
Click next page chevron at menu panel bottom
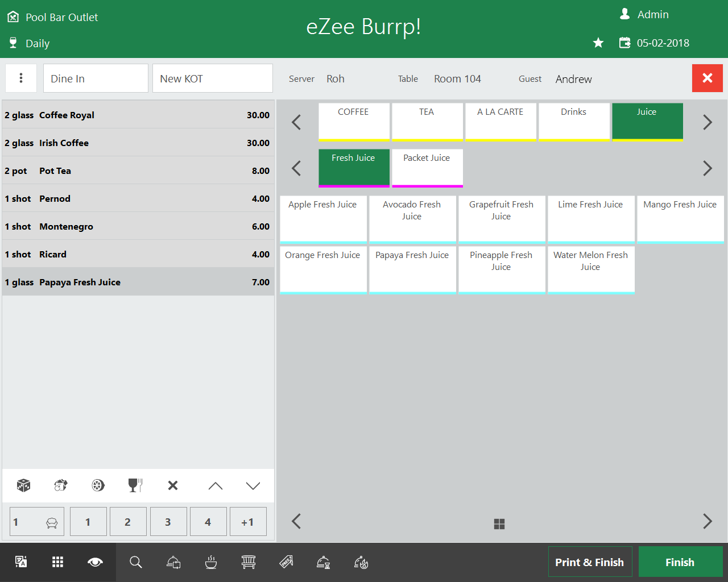(708, 521)
